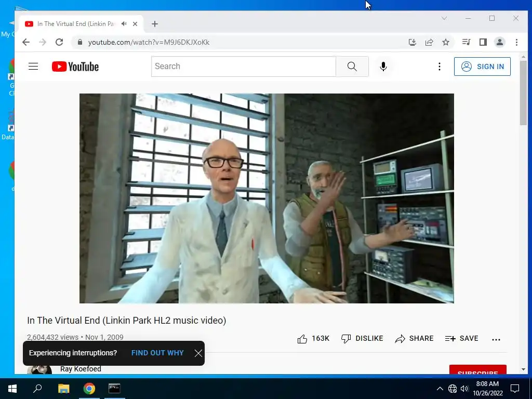This screenshot has height=399, width=532.
Task: Save video to playlist via SAVE
Action: (x=461, y=339)
